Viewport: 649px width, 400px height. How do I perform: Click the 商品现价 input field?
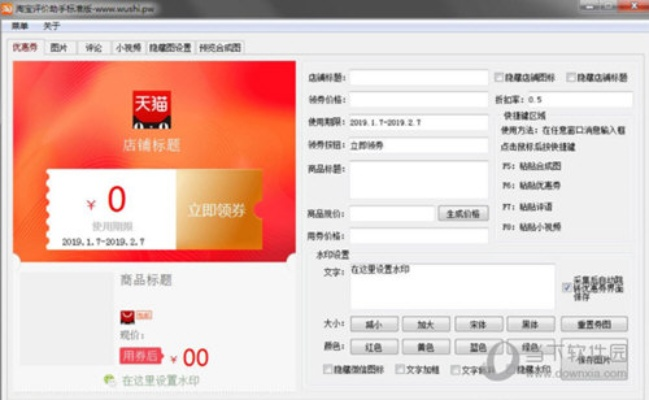click(392, 214)
